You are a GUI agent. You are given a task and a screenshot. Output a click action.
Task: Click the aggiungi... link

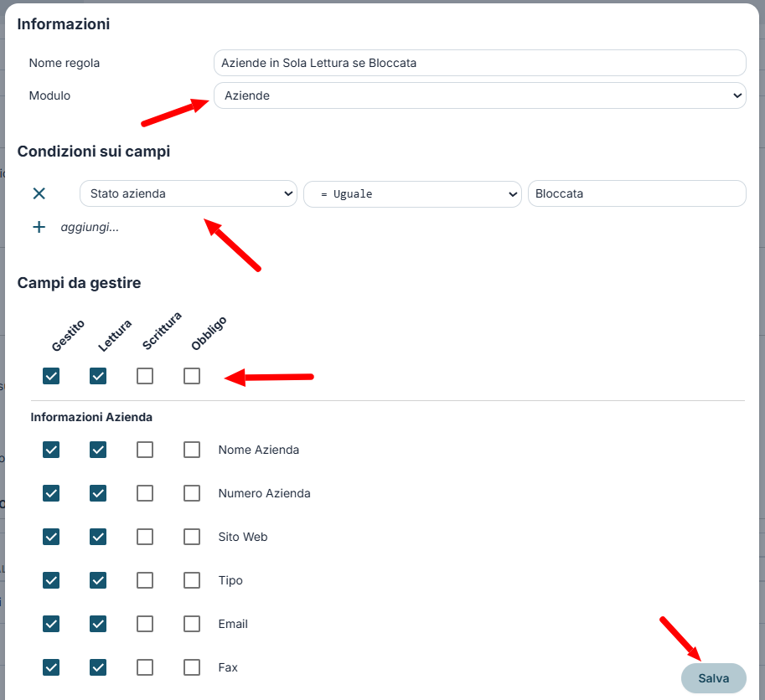tap(90, 227)
